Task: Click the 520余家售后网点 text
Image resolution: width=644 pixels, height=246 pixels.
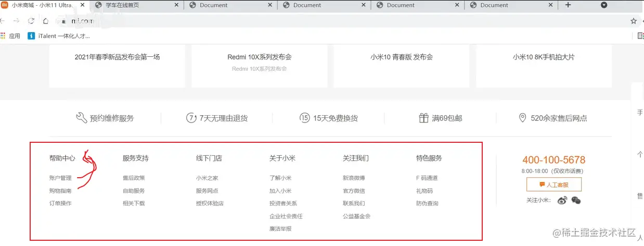Action: click(x=559, y=118)
